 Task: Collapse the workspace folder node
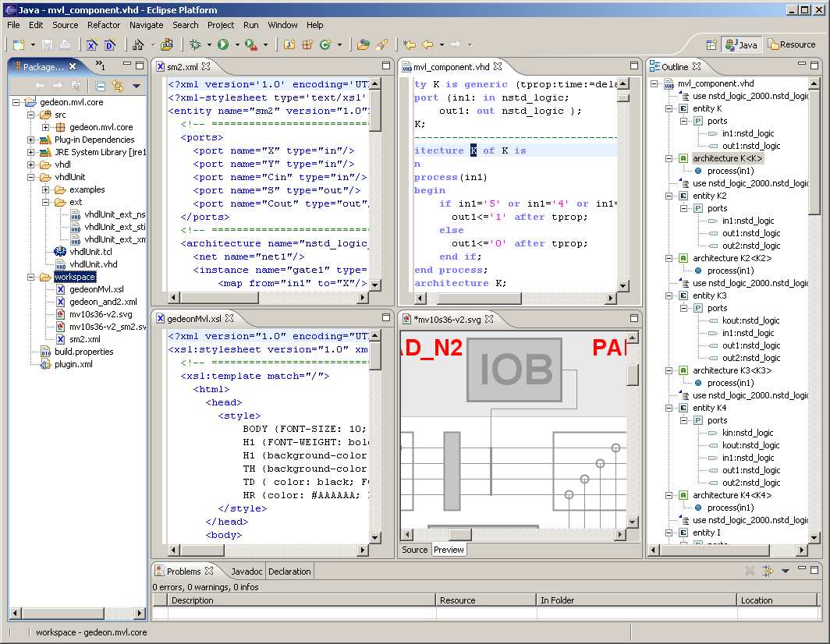[30, 277]
